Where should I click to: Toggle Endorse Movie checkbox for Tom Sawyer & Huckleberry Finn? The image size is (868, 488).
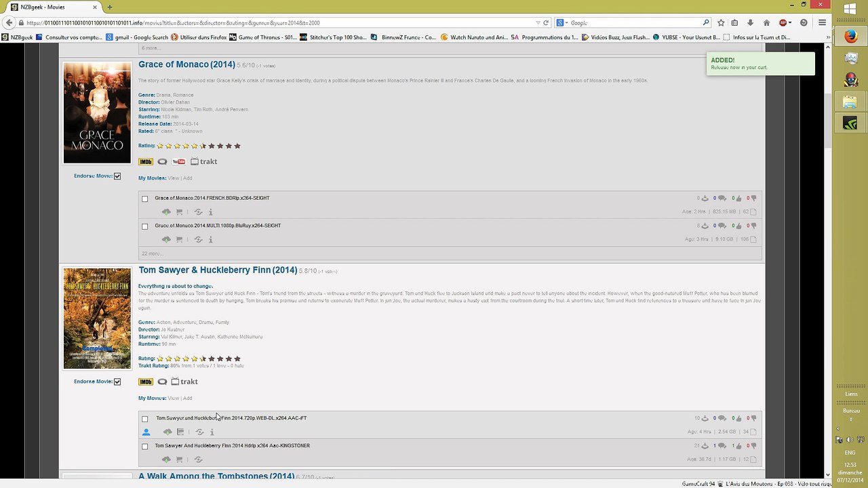pyautogui.click(x=117, y=382)
